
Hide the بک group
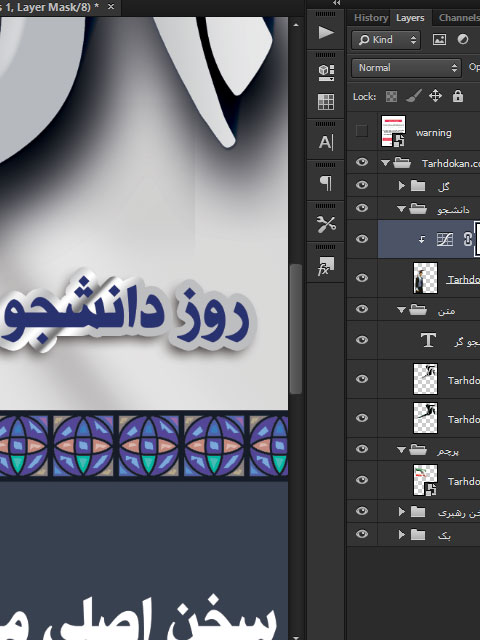click(x=362, y=534)
